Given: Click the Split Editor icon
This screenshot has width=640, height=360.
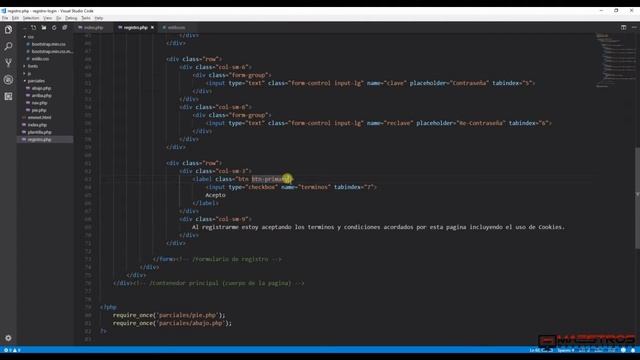Looking at the screenshot, I should tap(623, 27).
